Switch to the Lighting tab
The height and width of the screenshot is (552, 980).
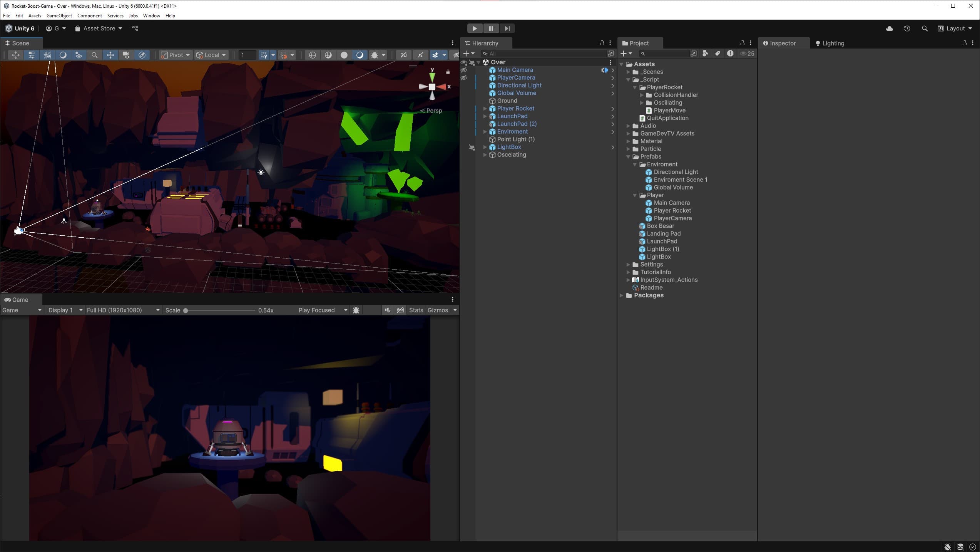[830, 43]
